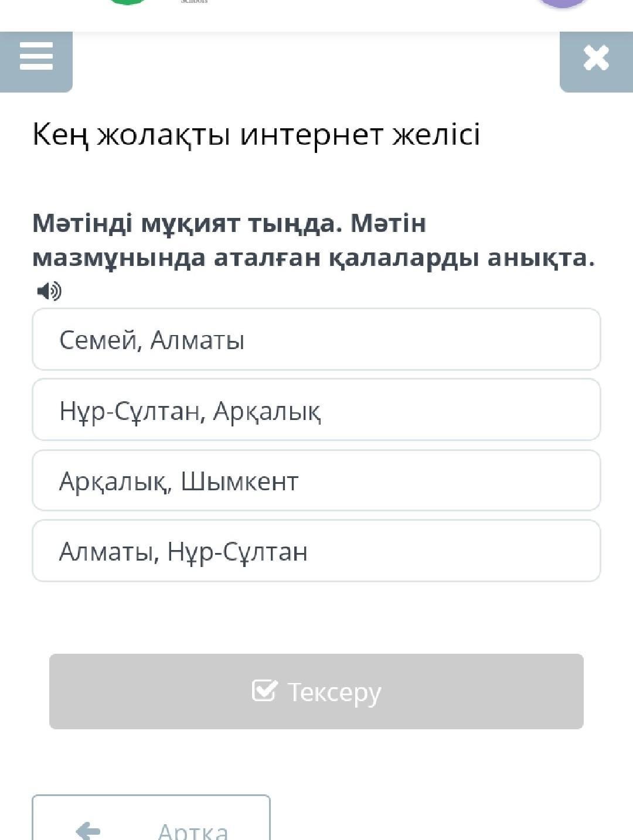Click the checkmark icon on Тексеру

[264, 690]
